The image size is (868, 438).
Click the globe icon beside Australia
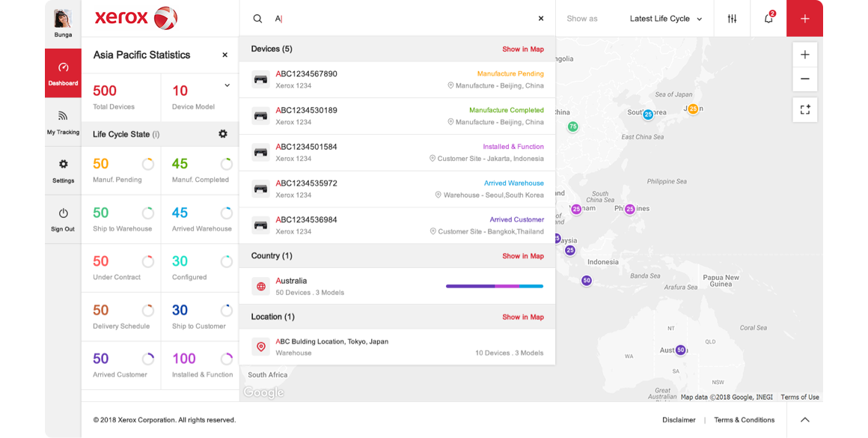tap(260, 286)
